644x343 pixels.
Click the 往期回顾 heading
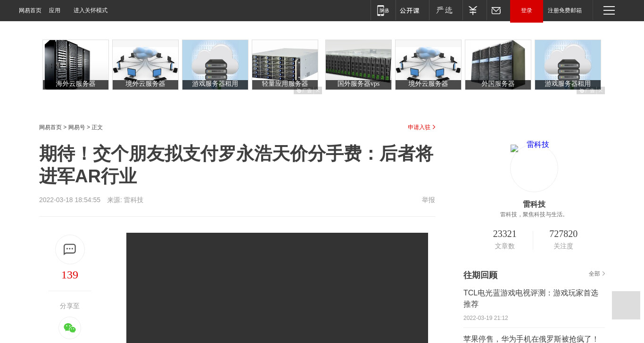pyautogui.click(x=480, y=275)
